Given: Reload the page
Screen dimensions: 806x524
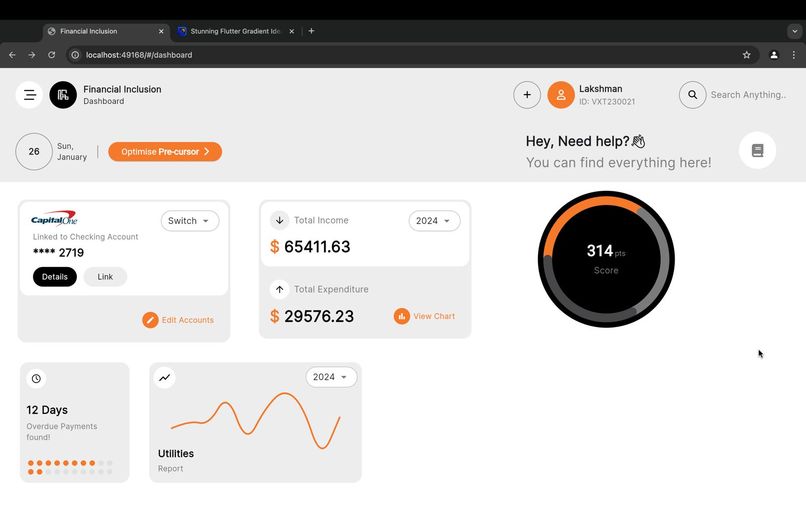Looking at the screenshot, I should [51, 55].
